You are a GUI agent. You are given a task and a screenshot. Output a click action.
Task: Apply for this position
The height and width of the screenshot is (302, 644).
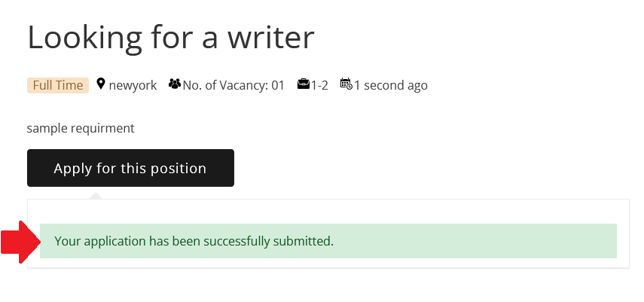[130, 168]
